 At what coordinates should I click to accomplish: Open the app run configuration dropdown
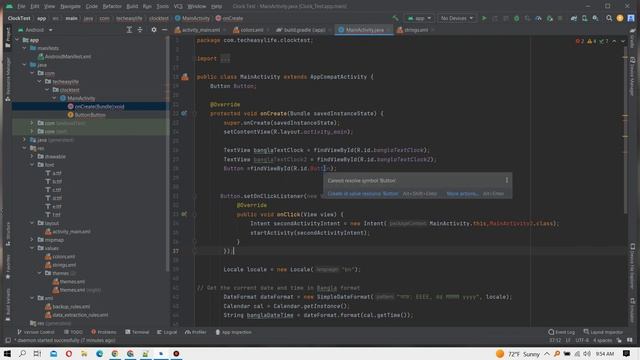[419, 18]
